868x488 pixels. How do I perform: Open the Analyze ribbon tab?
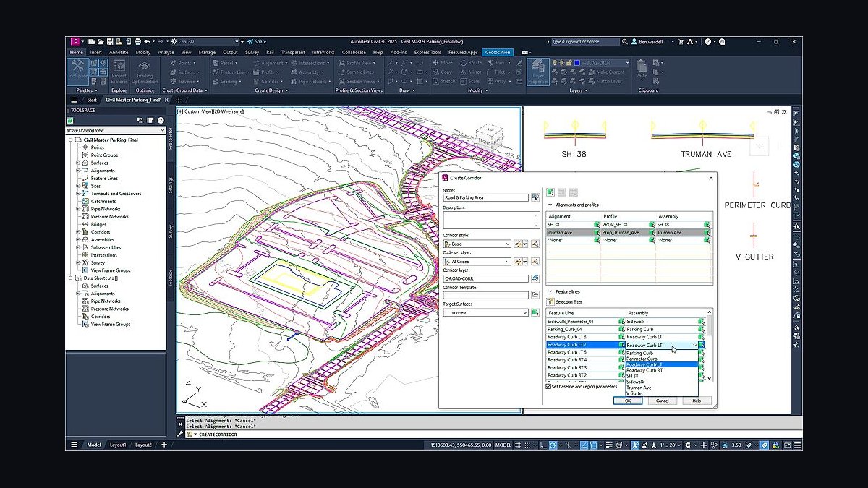coord(166,52)
